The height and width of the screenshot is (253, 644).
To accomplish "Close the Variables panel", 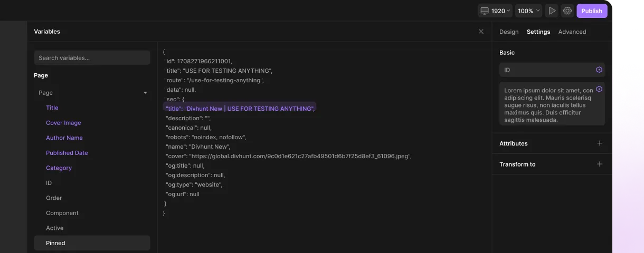I will (481, 32).
